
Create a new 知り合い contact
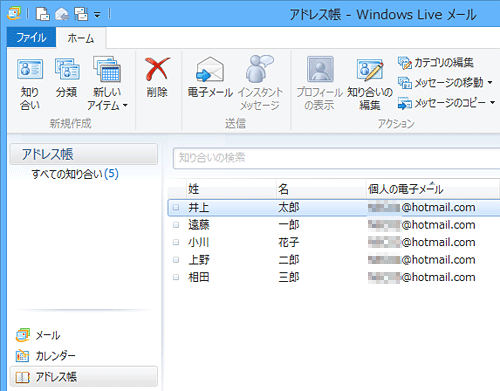(30, 83)
